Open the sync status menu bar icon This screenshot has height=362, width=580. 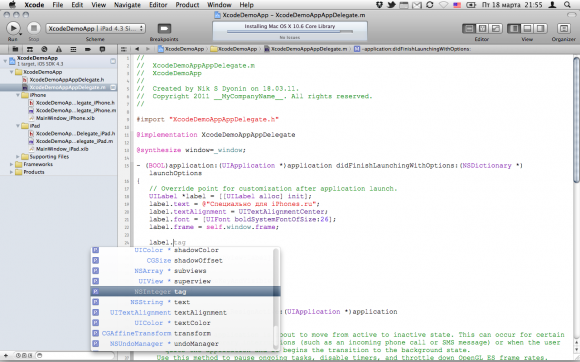429,5
